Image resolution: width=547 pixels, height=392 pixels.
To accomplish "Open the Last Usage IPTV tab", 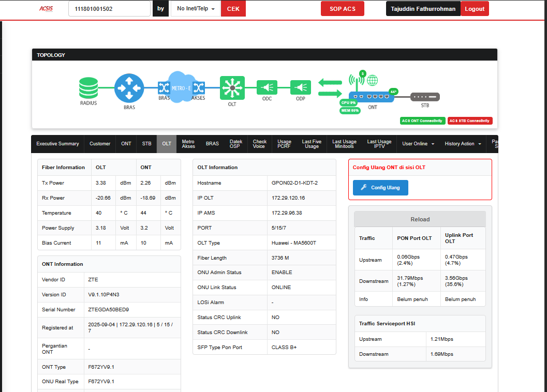I will pyautogui.click(x=379, y=144).
